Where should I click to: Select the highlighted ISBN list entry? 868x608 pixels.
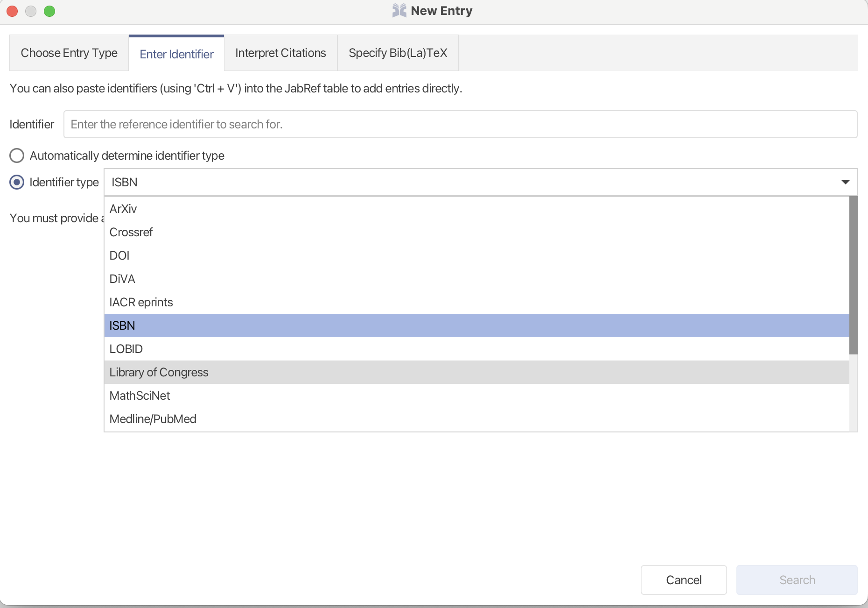pos(476,325)
